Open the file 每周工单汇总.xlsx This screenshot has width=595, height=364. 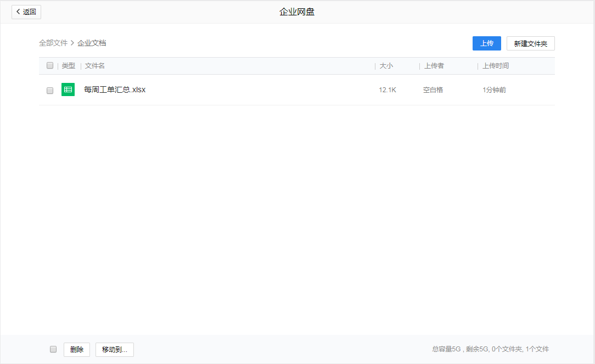tap(115, 89)
